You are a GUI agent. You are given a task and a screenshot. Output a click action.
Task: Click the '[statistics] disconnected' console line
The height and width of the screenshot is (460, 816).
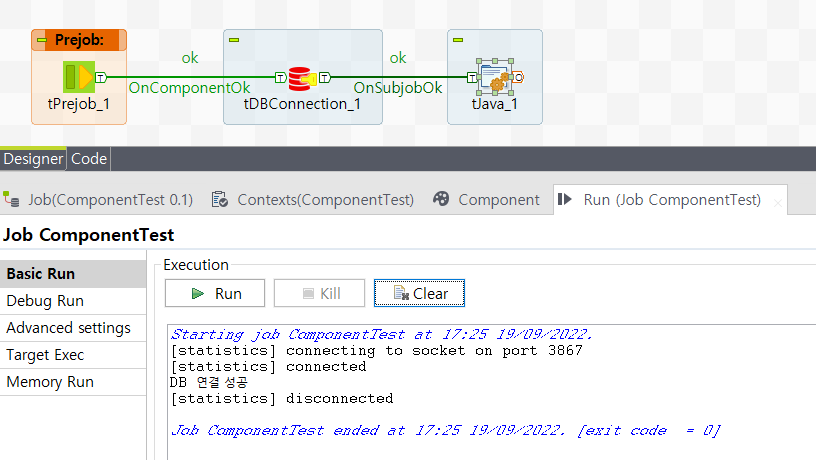[282, 399]
